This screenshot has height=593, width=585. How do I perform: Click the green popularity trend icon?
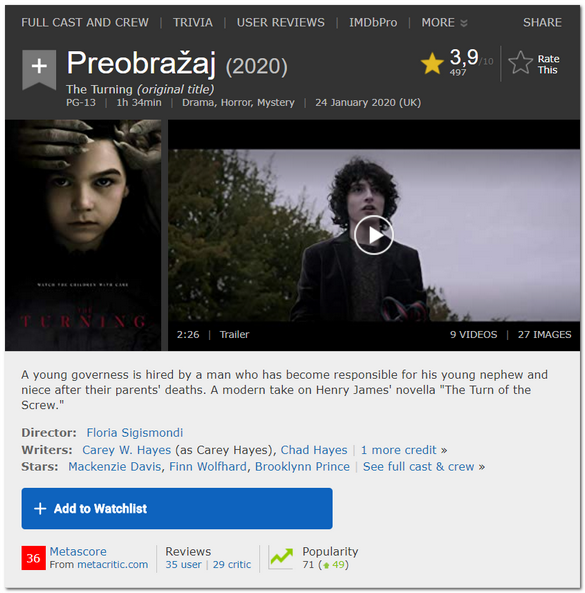coord(281,558)
